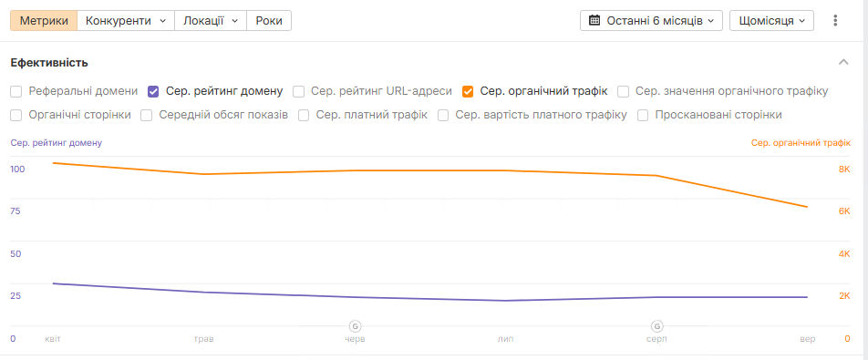This screenshot has width=868, height=360.
Task: Switch to the Роки tab
Action: [269, 21]
